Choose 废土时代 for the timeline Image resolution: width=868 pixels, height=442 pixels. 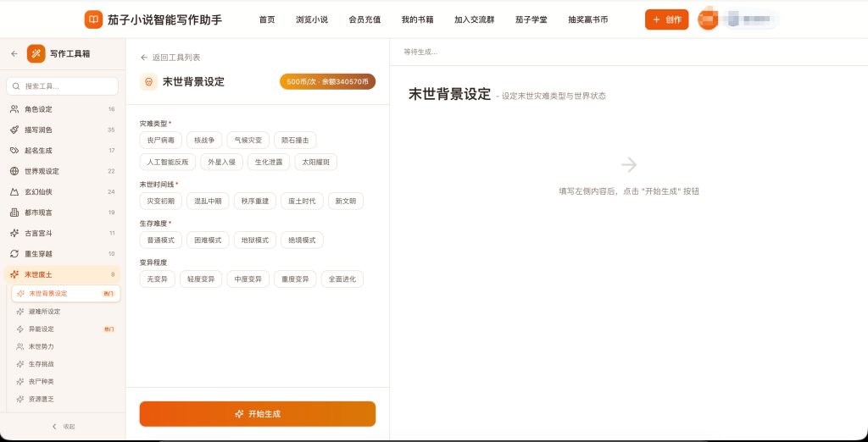pos(302,202)
